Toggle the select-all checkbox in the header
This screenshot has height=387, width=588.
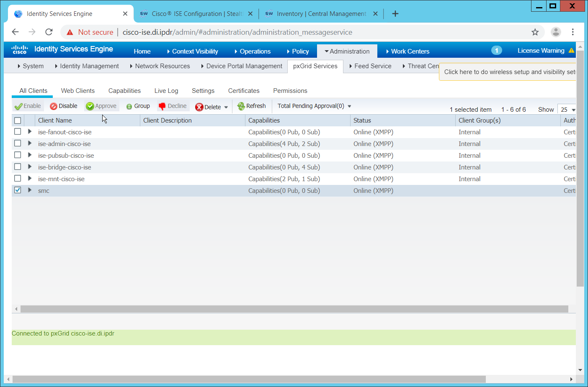pos(18,120)
